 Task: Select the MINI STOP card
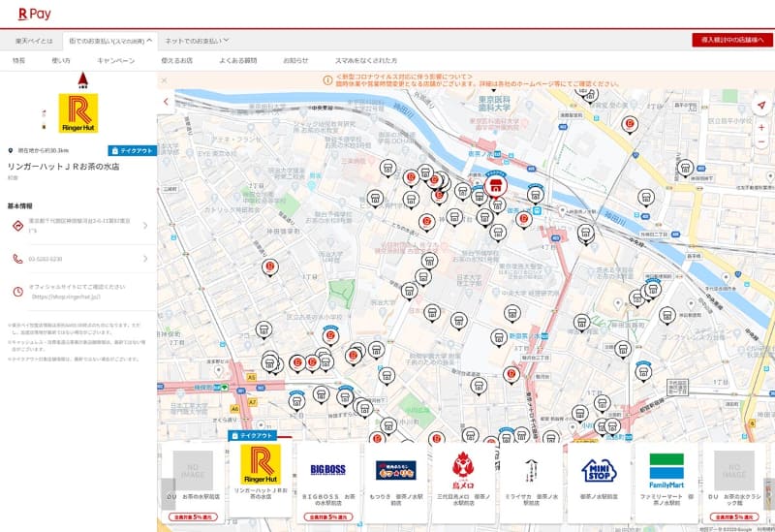(x=599, y=482)
